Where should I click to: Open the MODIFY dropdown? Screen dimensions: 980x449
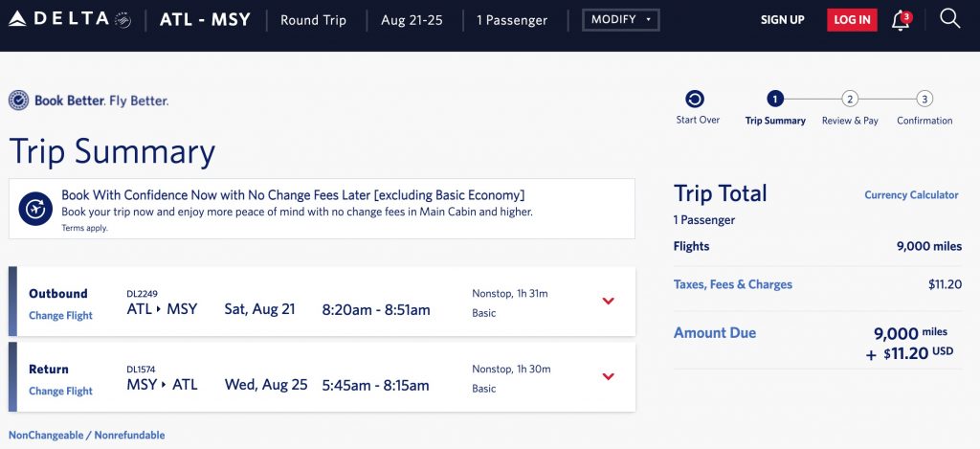[x=620, y=20]
